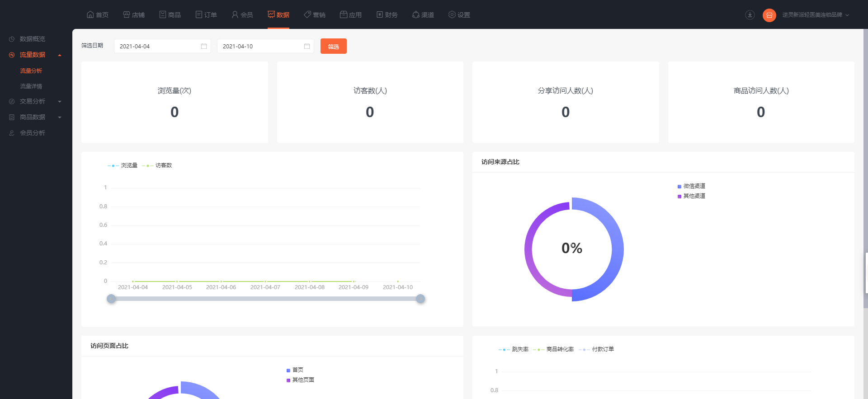Go to the 财务 finance menu
Viewport: 868px width, 399px height.
coord(387,15)
